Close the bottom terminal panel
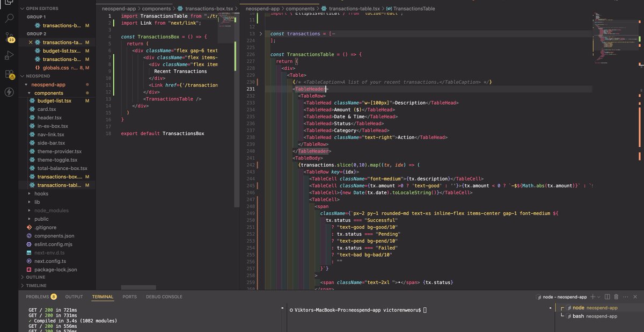This screenshot has height=332, width=644. pos(636,297)
